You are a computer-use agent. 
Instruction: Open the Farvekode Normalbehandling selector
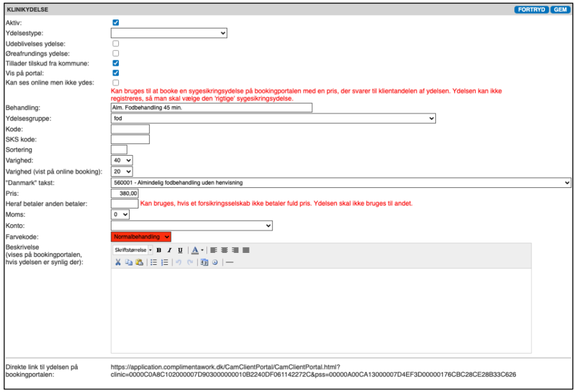click(141, 237)
